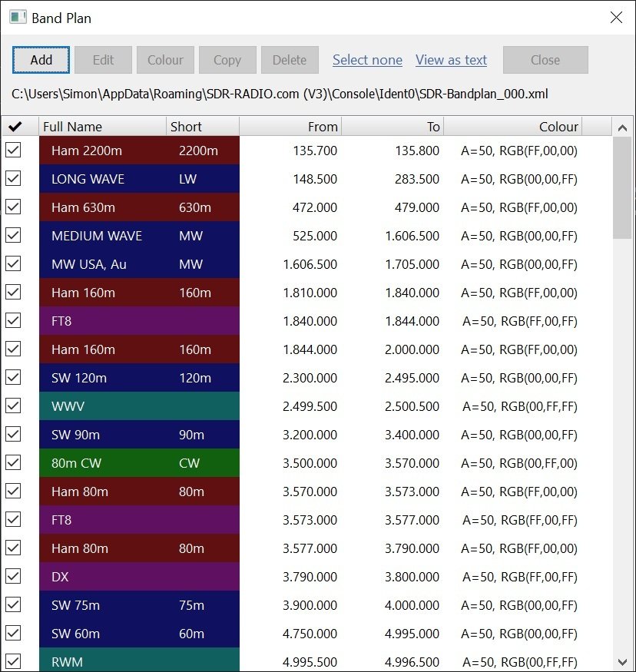Viewport: 636px width, 672px height.
Task: Sort by the Full Name column header
Action: (x=102, y=126)
